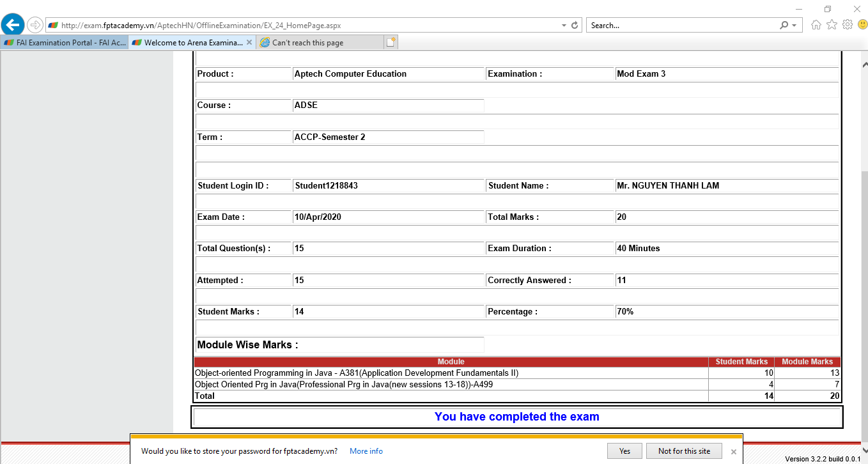This screenshot has height=464, width=868.
Task: Restore down the browser window
Action: [828, 9]
